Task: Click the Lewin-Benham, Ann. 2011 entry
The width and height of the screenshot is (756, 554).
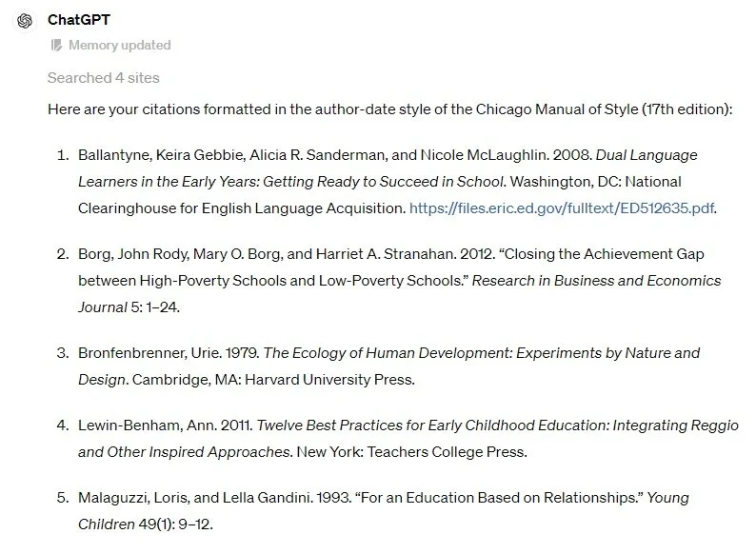Action: 166,425
